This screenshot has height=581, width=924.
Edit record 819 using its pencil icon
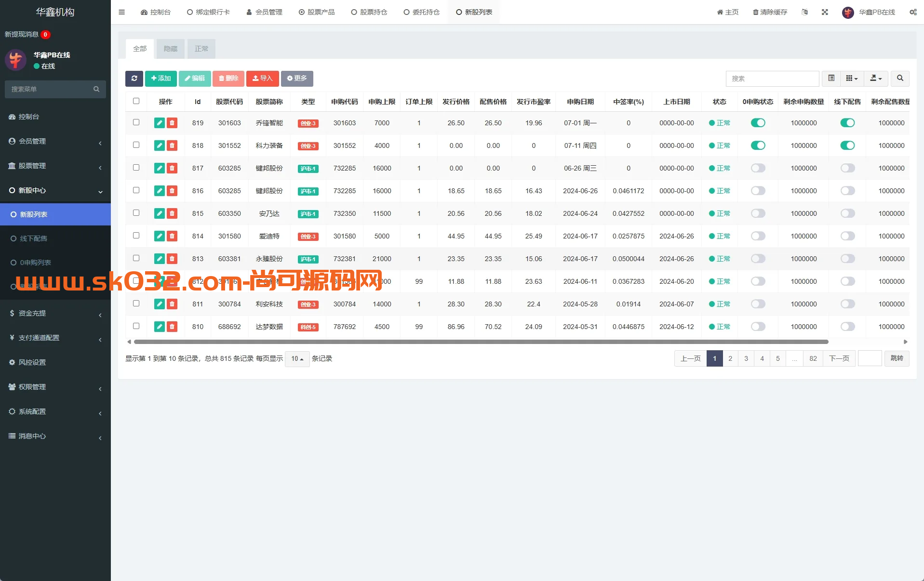click(159, 123)
